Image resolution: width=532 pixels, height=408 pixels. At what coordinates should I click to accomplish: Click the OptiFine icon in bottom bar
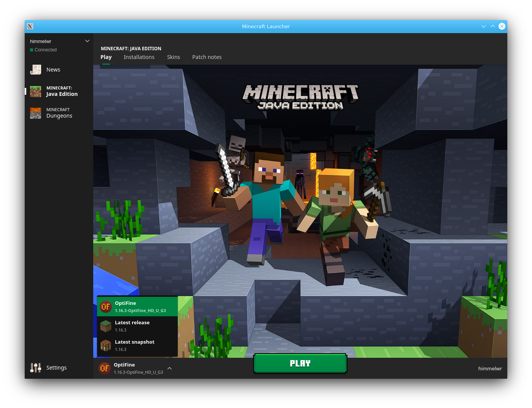(x=105, y=368)
